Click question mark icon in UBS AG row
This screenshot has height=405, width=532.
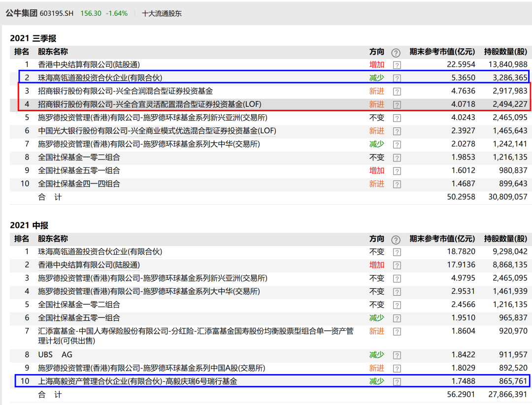[x=397, y=355]
